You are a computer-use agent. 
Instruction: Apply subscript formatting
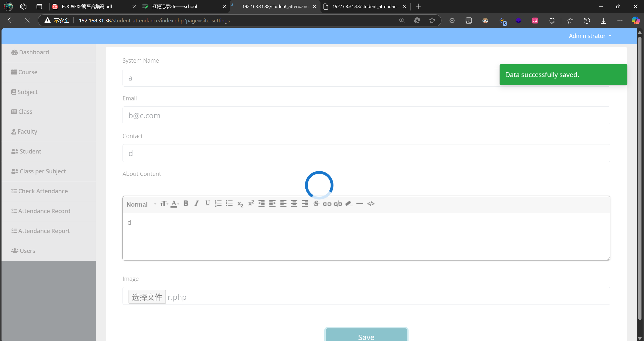[x=240, y=204]
